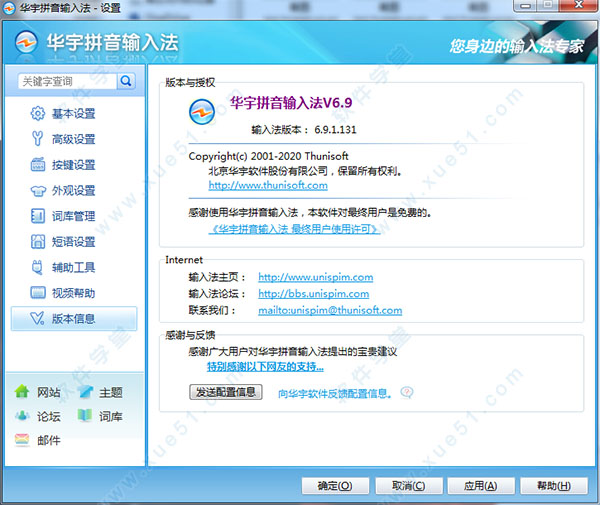Click the Copyright(c) 2001-2020 Thunisoft text
The width and height of the screenshot is (600, 505).
click(268, 156)
